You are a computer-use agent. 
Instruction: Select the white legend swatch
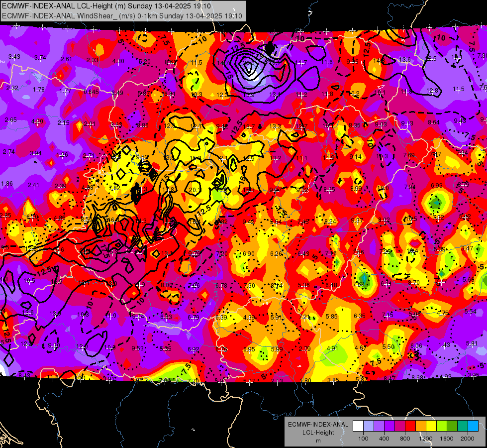(x=358, y=426)
